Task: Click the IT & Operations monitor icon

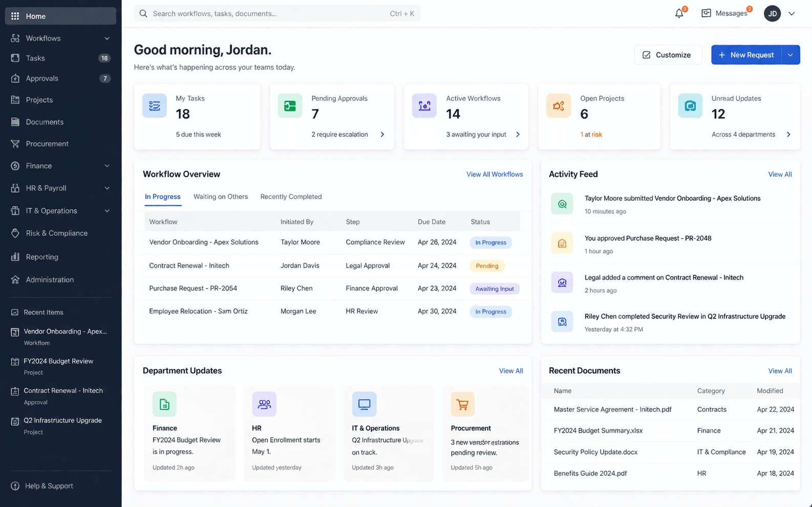Action: (364, 404)
